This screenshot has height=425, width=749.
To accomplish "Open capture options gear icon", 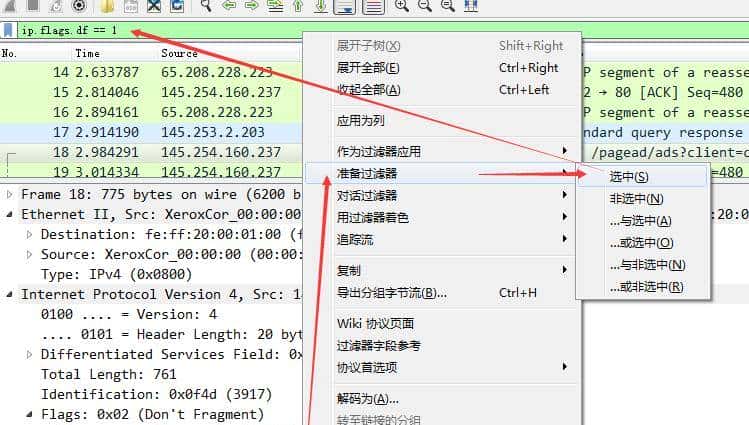I will (x=79, y=5).
